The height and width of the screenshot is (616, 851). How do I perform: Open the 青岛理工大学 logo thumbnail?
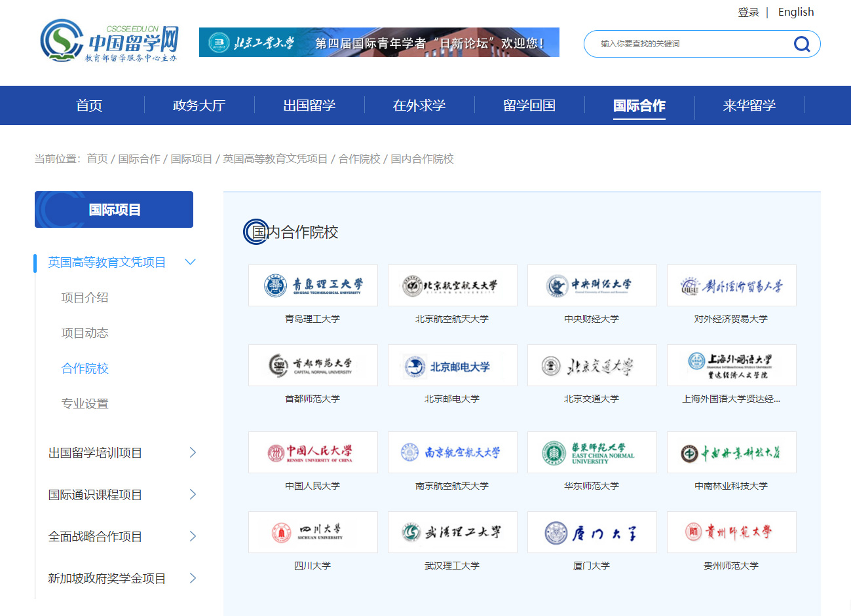point(313,285)
